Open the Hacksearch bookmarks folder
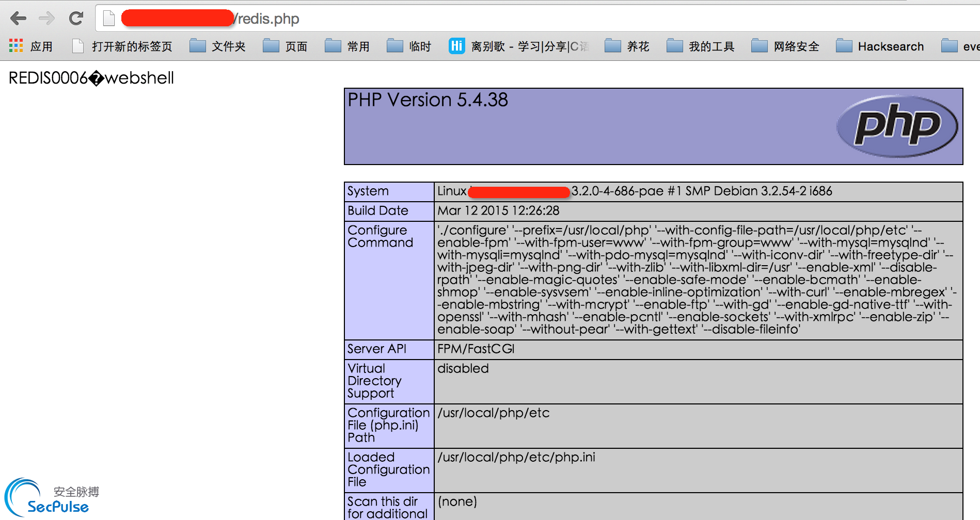 point(880,46)
